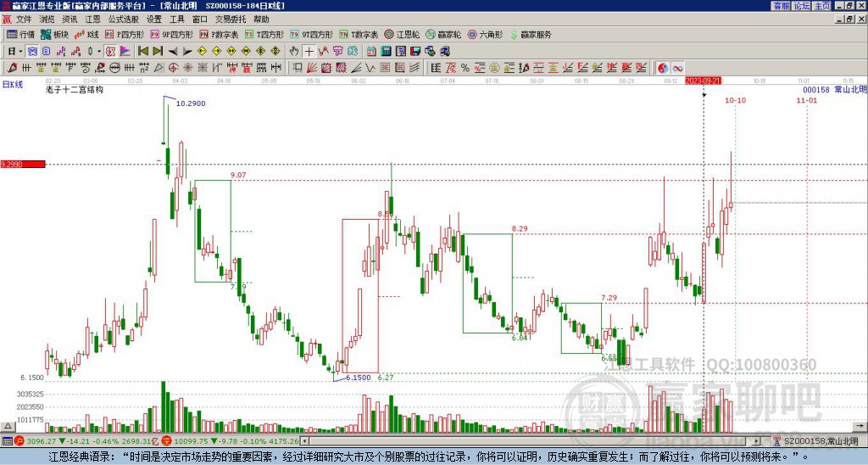The image size is (868, 465).
Task: Select the percent % retracement tool
Action: 465,68
